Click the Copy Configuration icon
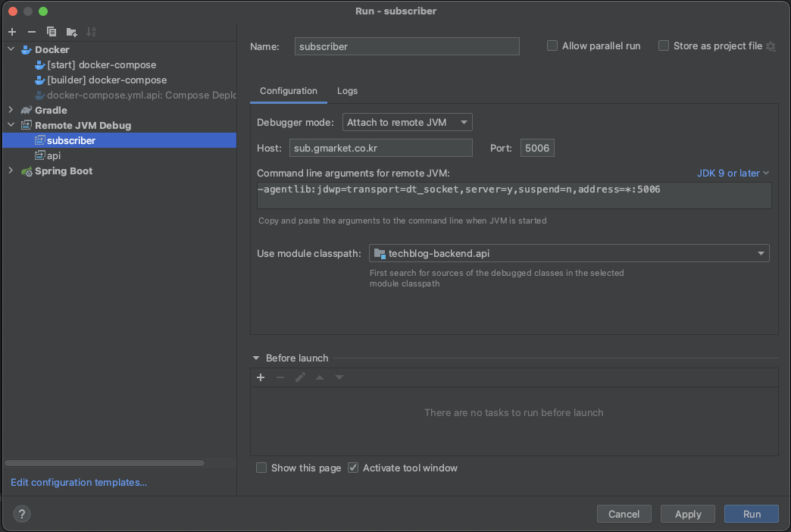Viewport: 791px width, 532px height. coord(52,32)
